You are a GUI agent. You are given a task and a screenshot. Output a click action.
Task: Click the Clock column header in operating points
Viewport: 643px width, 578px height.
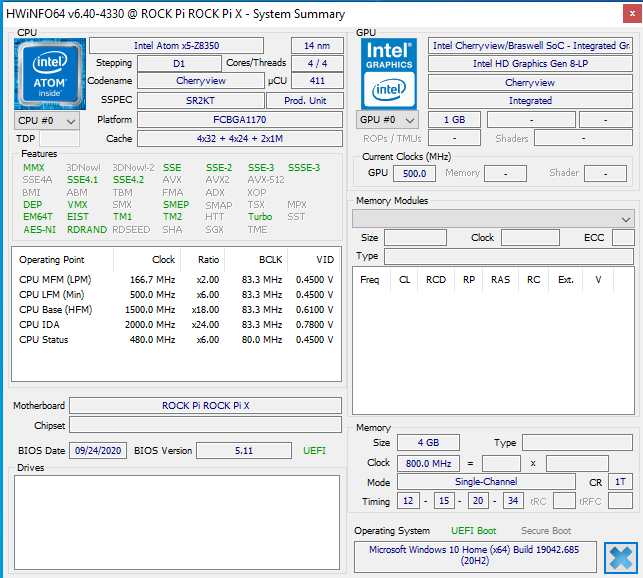pyautogui.click(x=147, y=260)
